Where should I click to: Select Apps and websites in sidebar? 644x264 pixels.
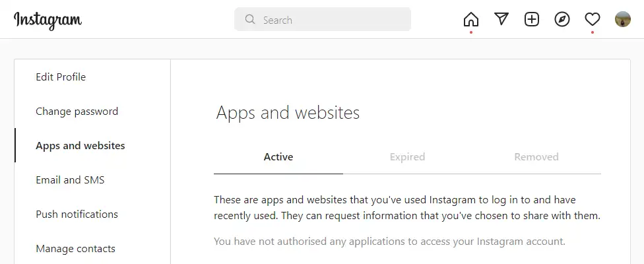pyautogui.click(x=80, y=146)
